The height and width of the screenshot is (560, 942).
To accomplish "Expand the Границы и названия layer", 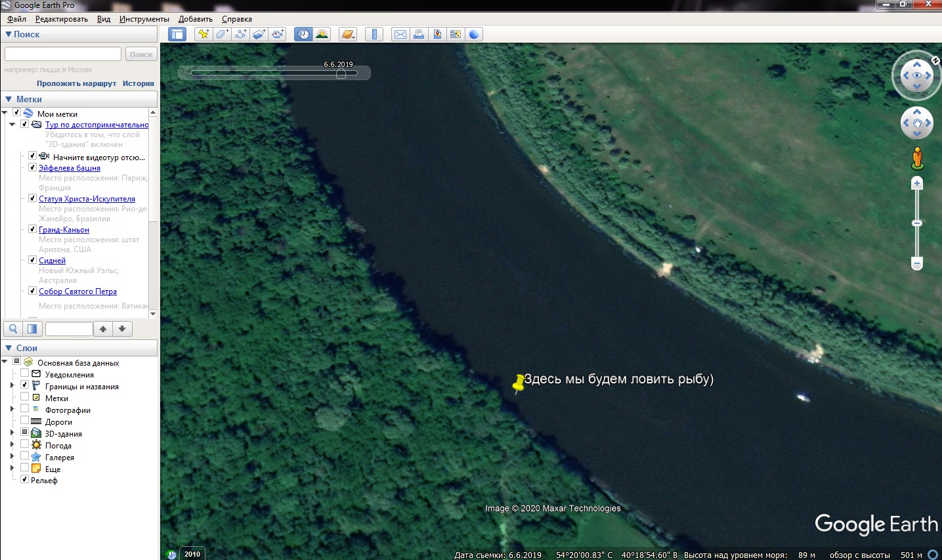I will pos(12,385).
